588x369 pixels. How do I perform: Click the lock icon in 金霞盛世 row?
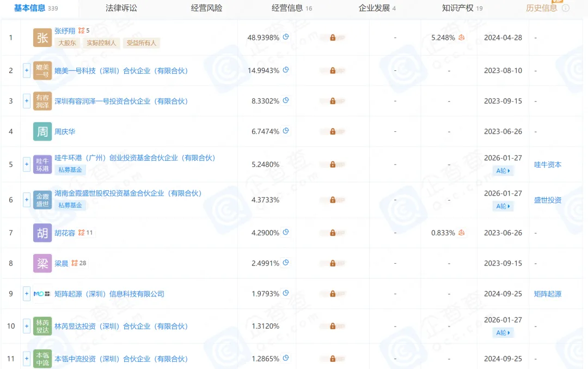click(333, 199)
